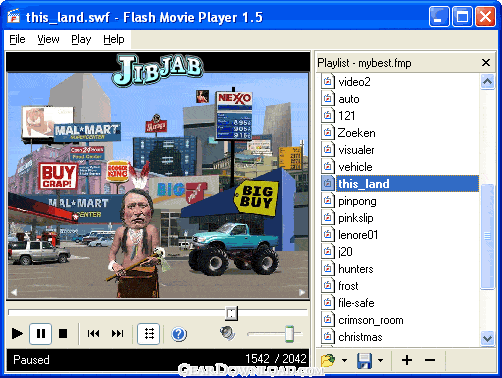Screen dimensions: 502x378
Task: Select frost in the playlist
Action: pyautogui.click(x=399, y=286)
